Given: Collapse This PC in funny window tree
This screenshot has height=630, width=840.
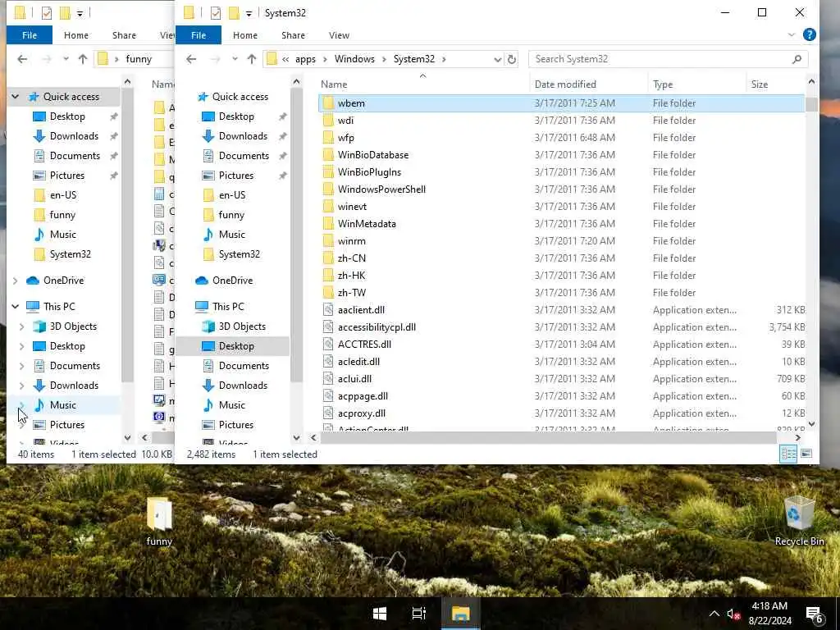Looking at the screenshot, I should point(15,307).
